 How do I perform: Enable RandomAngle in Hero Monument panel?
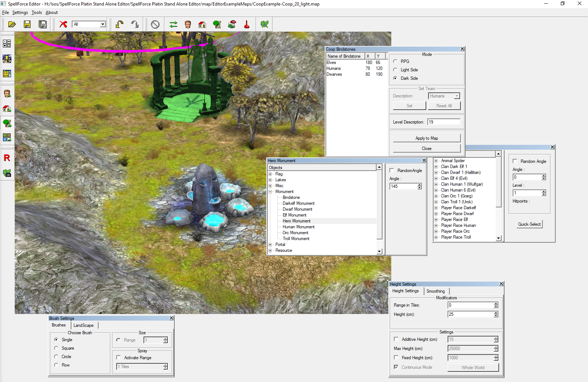pos(392,171)
